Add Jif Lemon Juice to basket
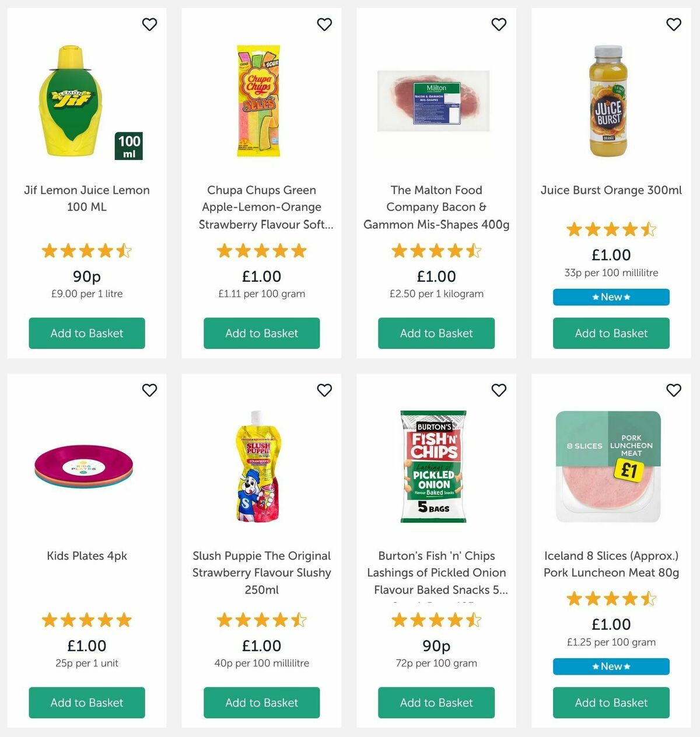The width and height of the screenshot is (700, 737). (x=86, y=333)
